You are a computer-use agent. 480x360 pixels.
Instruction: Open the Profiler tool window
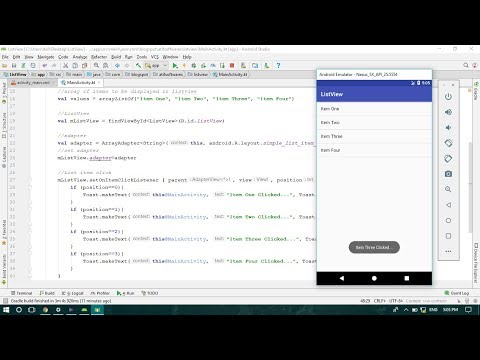coord(100,293)
